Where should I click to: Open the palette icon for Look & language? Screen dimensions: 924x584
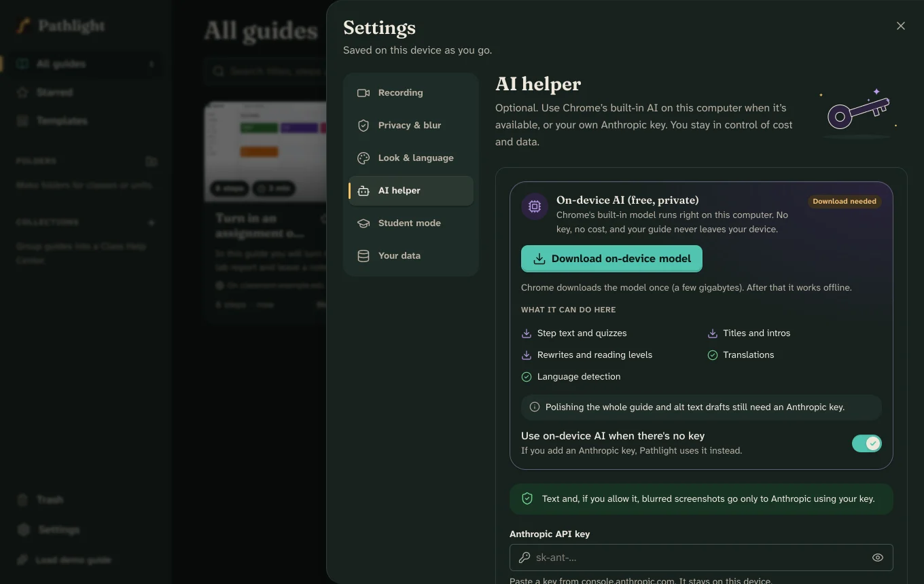point(363,158)
